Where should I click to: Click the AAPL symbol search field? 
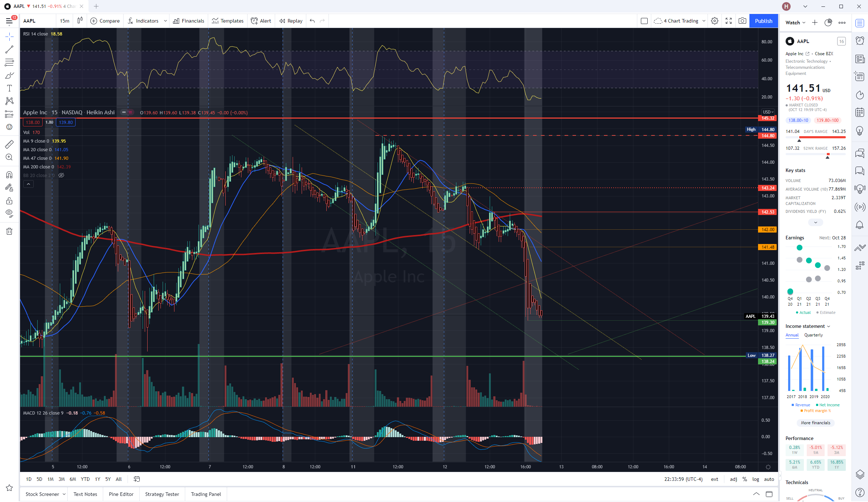click(38, 21)
